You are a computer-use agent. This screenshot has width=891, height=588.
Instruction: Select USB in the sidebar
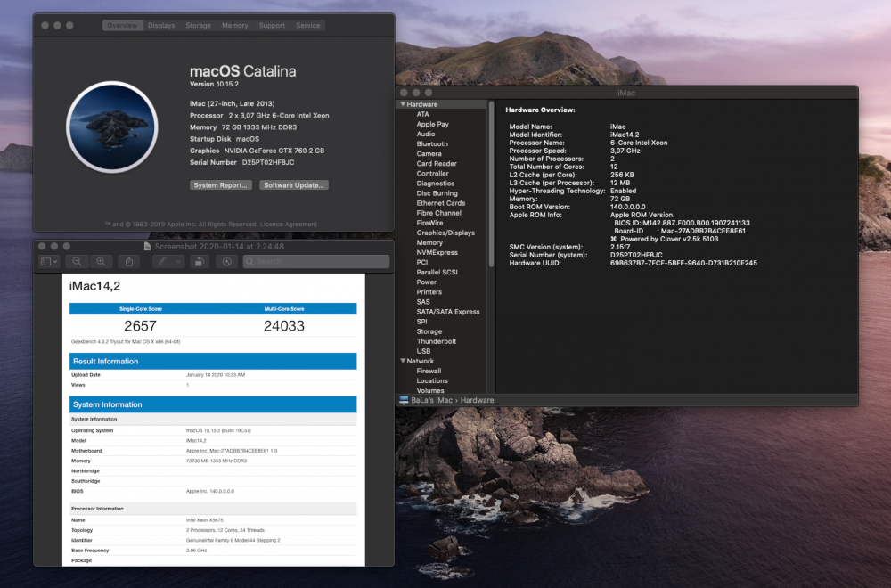(x=423, y=352)
